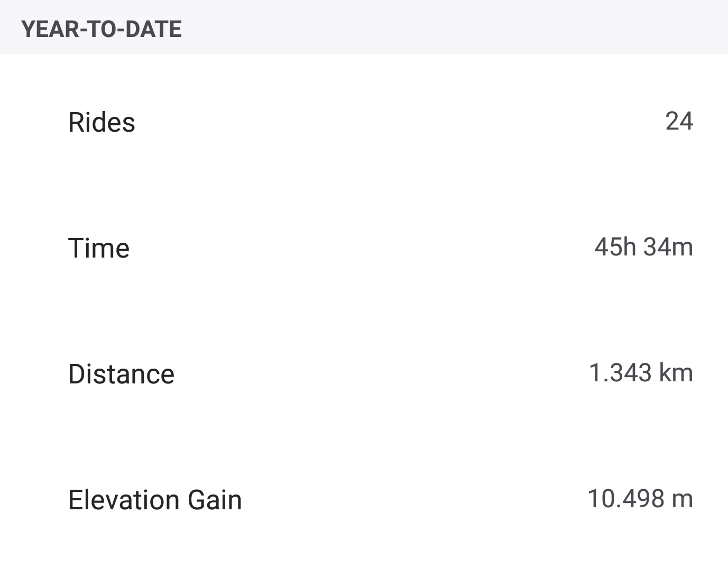Tap the 1.343 distance number

point(620,373)
